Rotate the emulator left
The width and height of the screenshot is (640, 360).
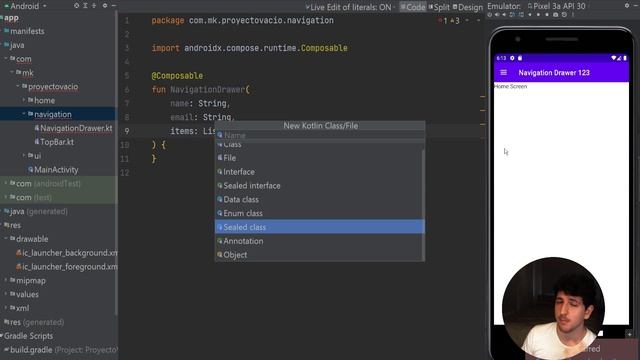pyautogui.click(x=512, y=15)
